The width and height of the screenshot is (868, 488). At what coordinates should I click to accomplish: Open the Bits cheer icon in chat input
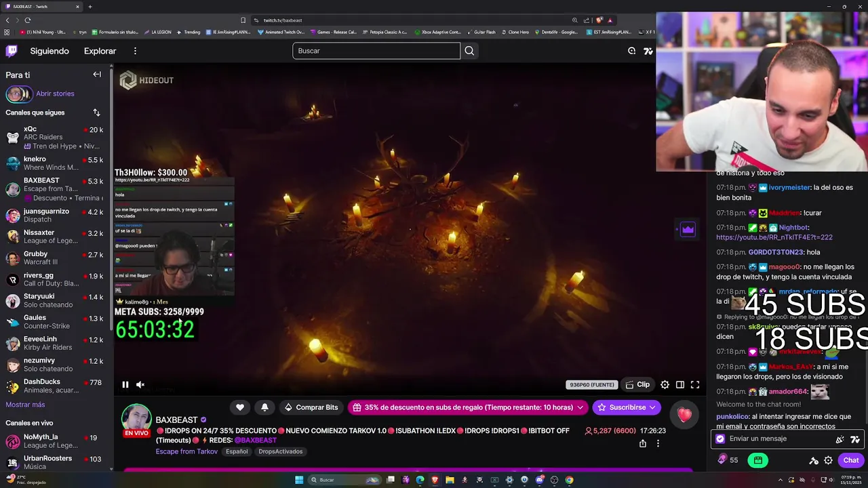(x=840, y=439)
